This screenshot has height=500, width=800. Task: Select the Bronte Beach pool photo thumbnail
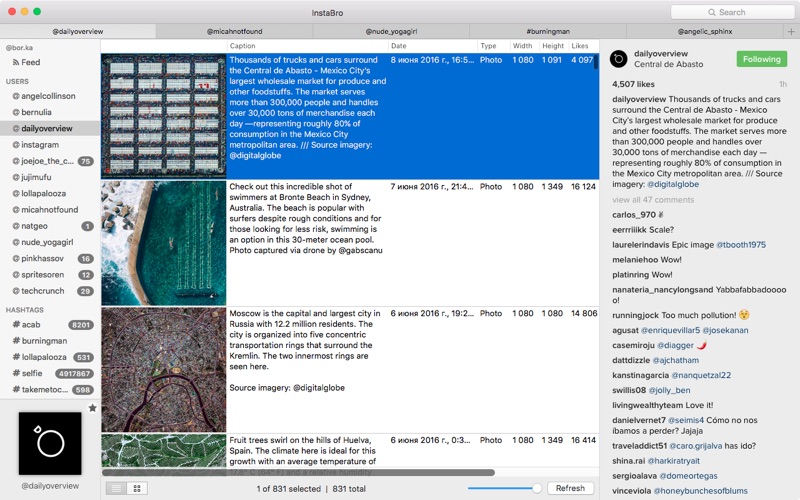(x=163, y=243)
